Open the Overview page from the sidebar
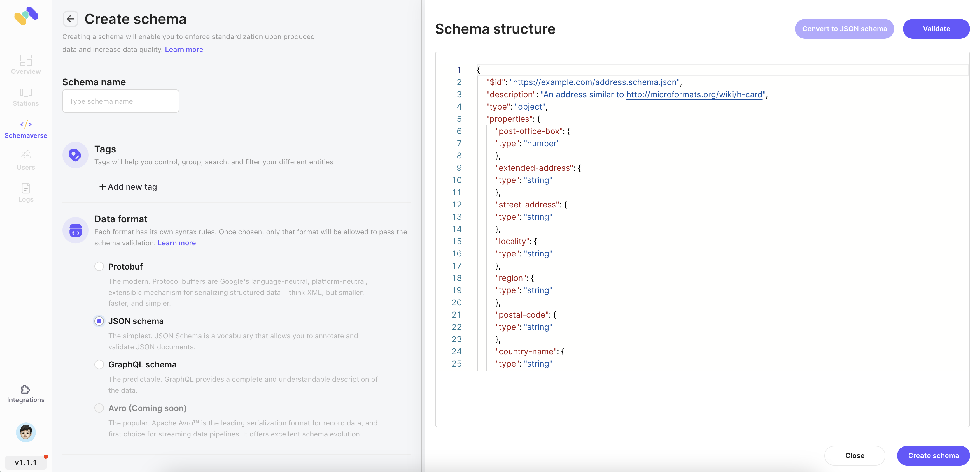The width and height of the screenshot is (980, 472). (25, 65)
